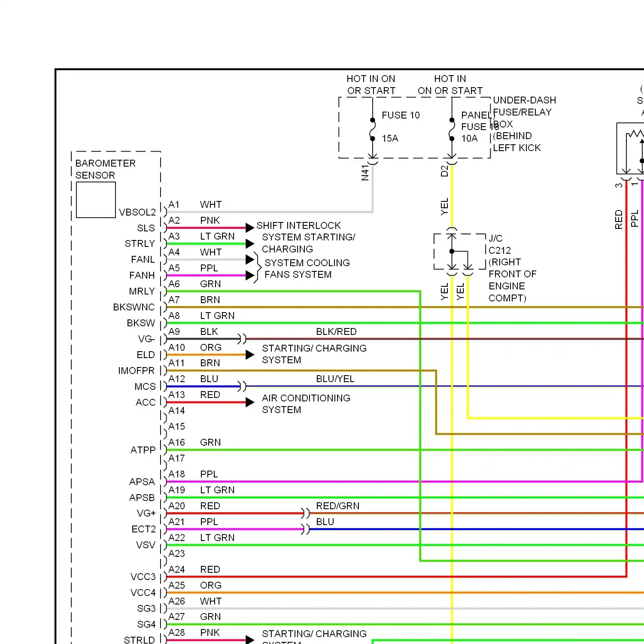This screenshot has width=644, height=644.
Task: Select the ECT2 signal label
Action: pos(144,529)
